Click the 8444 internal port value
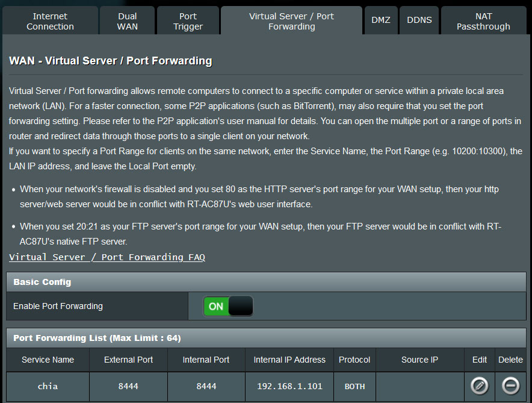 click(206, 386)
